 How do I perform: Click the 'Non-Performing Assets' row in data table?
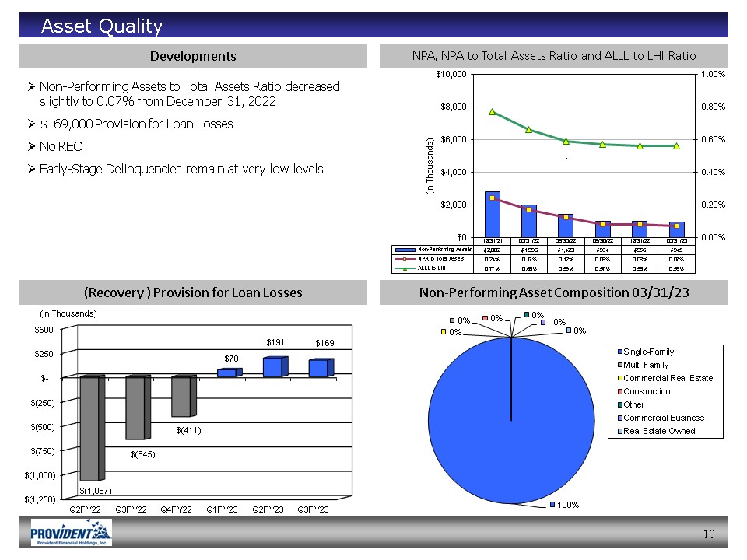click(x=438, y=248)
